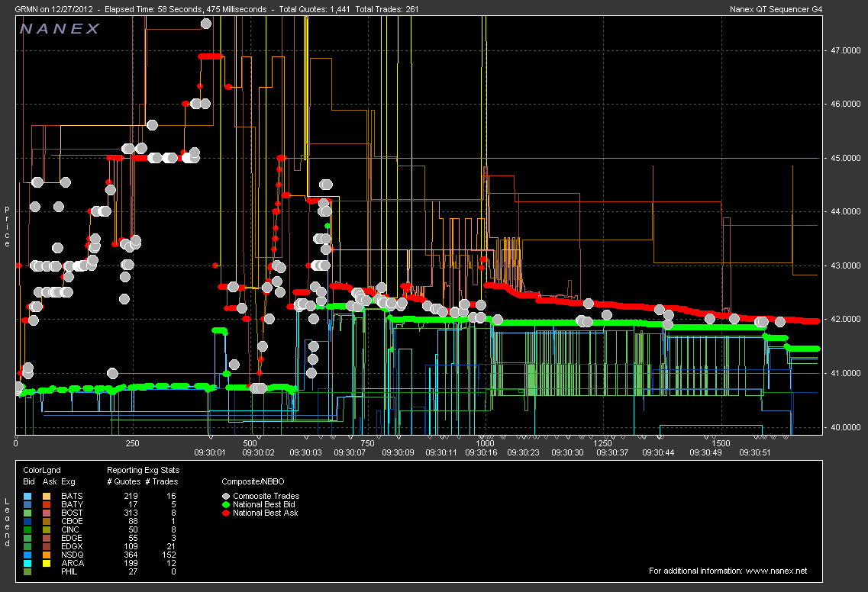Screen dimensions: 868x592
Task: Click the NSDQ ask color swatch
Action: click(x=47, y=555)
